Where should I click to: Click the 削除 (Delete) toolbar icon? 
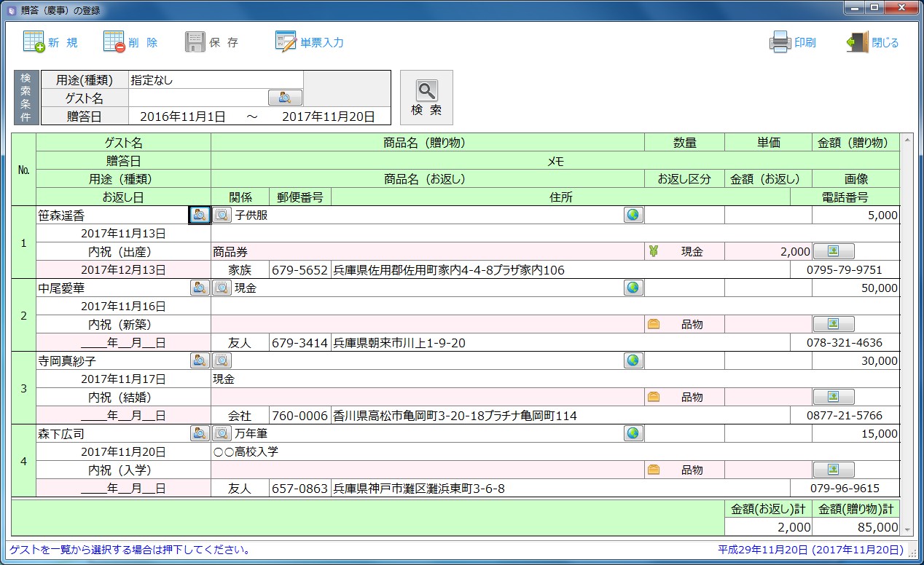(114, 42)
